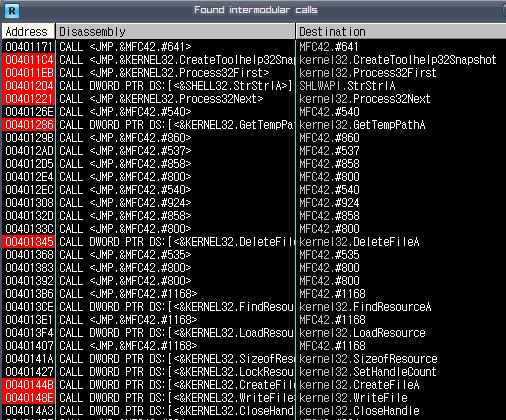Click the R window icon in title bar
This screenshot has height=420, width=506.
[x=11, y=10]
